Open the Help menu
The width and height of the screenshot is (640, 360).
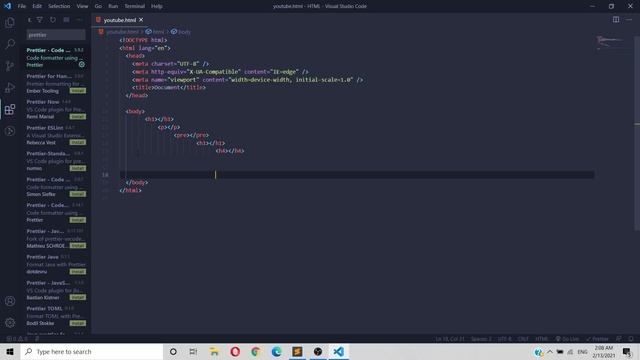pyautogui.click(x=157, y=6)
